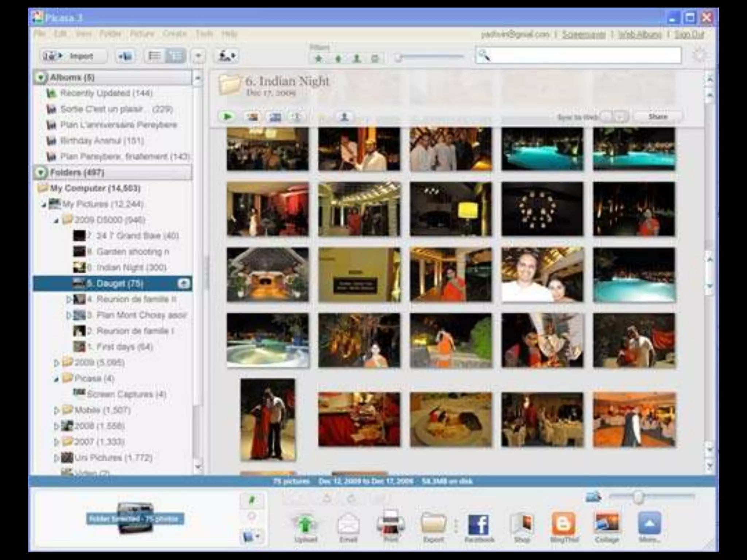Screen dimensions: 747x560
Task: Toggle the faces-only filter
Action: [x=357, y=58]
